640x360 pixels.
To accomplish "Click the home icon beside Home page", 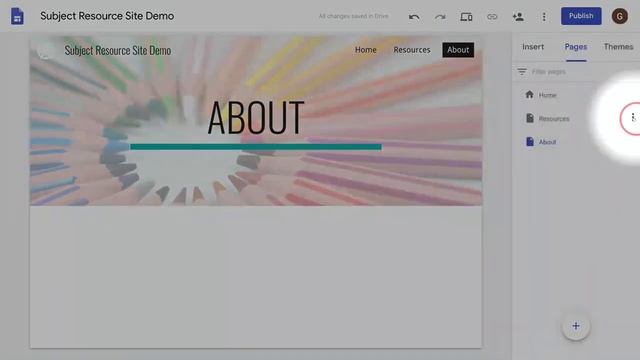I will click(529, 95).
